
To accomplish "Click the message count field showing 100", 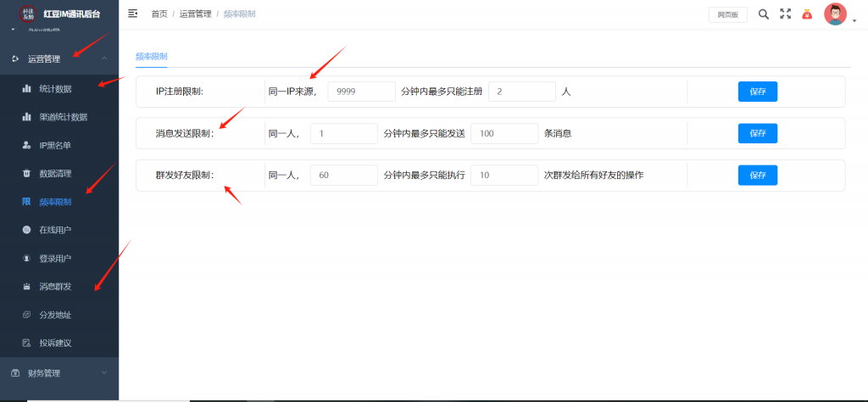I will (x=504, y=133).
